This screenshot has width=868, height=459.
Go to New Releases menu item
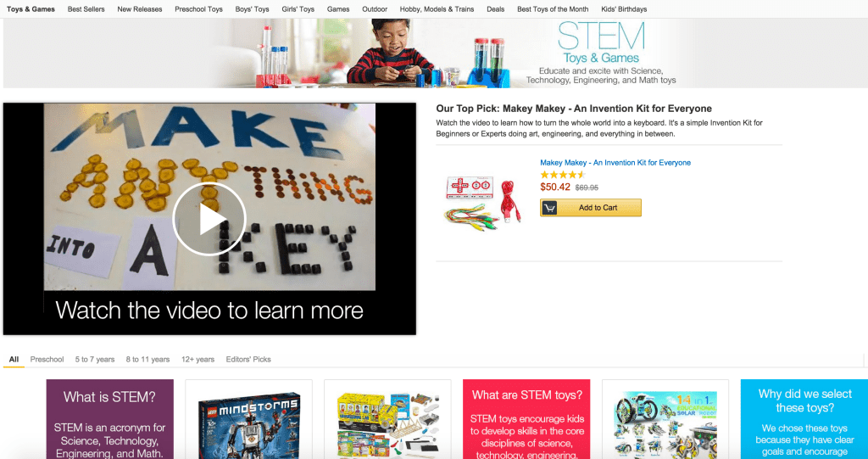click(x=140, y=8)
